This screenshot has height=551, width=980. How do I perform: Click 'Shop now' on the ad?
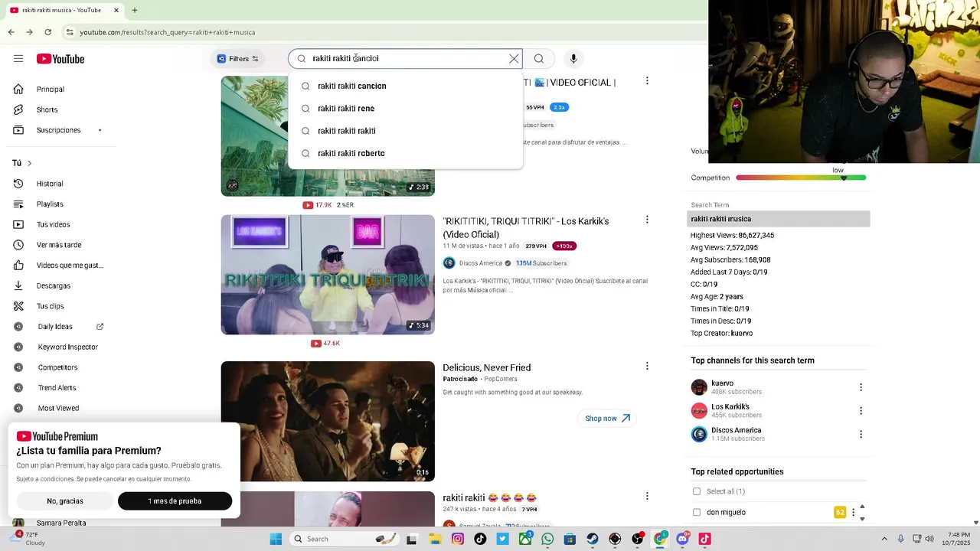[x=607, y=419]
